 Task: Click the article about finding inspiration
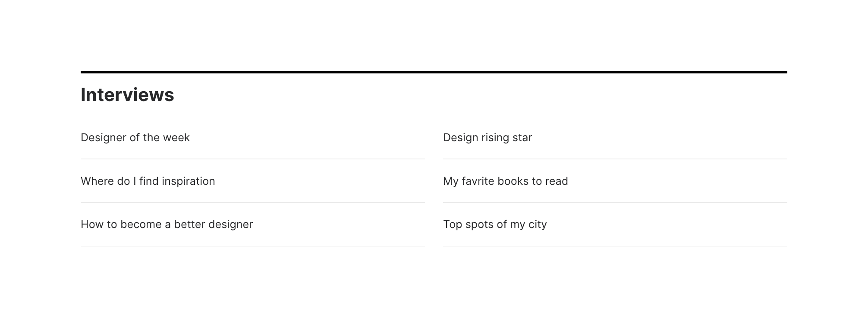[148, 181]
